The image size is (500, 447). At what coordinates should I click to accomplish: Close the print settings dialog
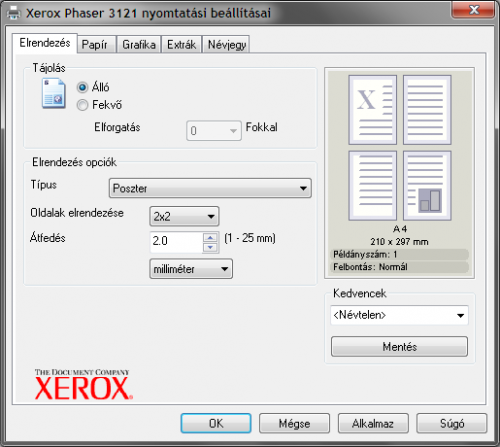click(x=473, y=10)
